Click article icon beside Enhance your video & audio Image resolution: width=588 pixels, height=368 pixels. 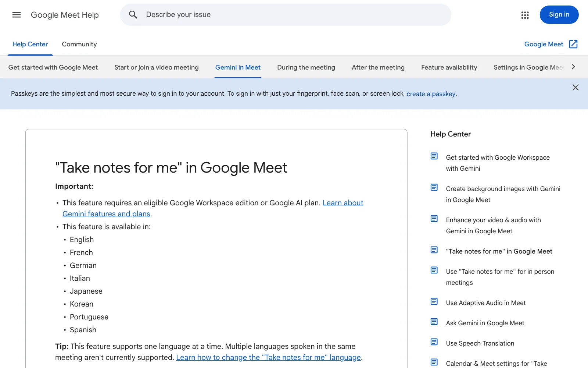434,219
